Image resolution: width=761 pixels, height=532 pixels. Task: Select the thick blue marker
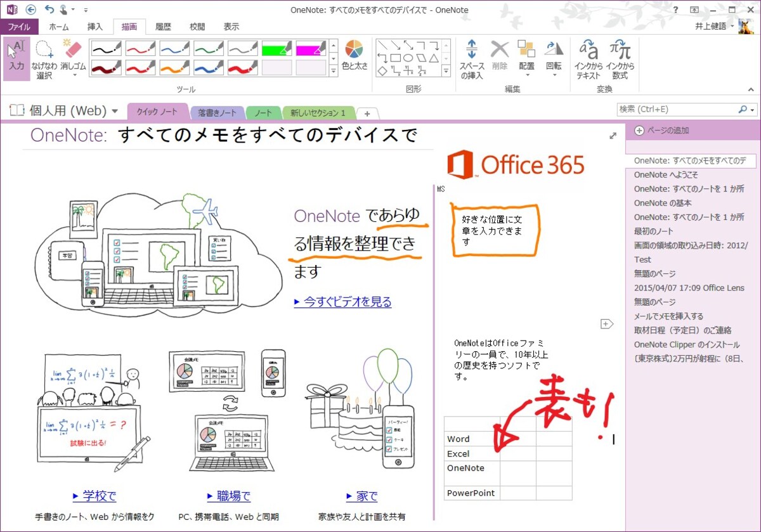pyautogui.click(x=209, y=68)
